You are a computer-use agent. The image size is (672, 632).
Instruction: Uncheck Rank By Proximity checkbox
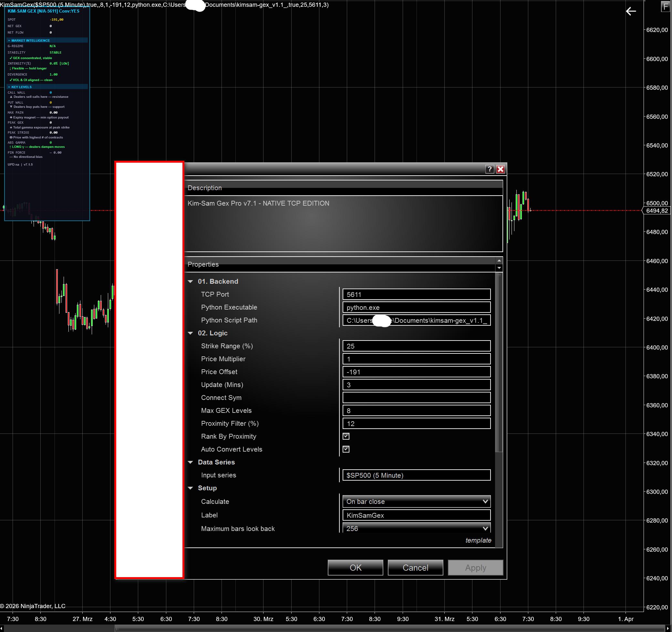(x=346, y=436)
